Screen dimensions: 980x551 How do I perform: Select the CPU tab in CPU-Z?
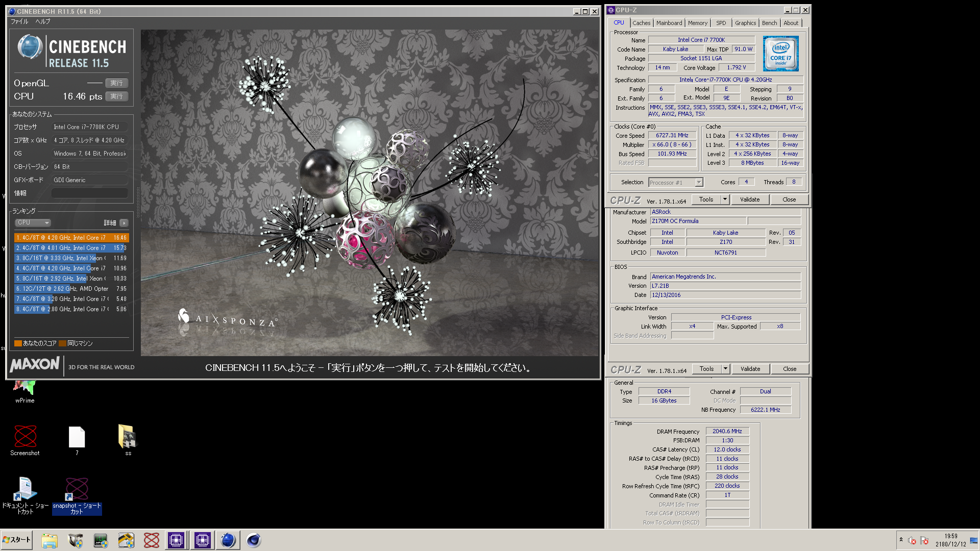[x=619, y=22]
